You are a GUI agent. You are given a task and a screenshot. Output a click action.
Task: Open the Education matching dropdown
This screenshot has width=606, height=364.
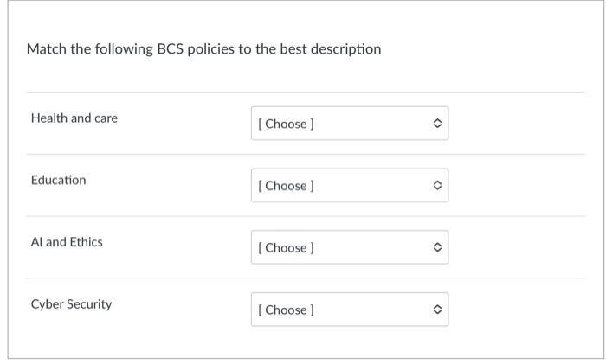[350, 186]
